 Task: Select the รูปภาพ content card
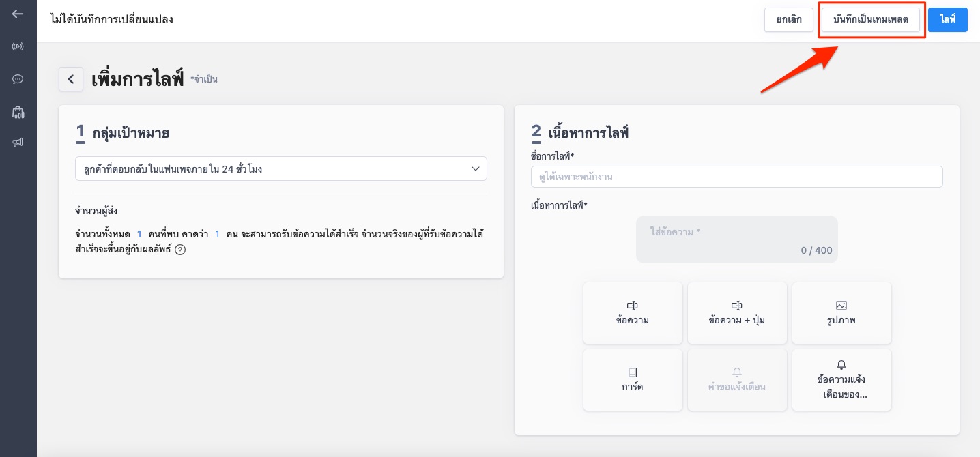pyautogui.click(x=841, y=313)
